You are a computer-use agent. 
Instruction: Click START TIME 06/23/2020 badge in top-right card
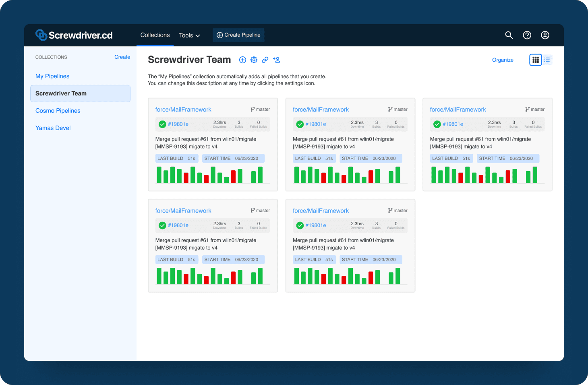point(508,158)
